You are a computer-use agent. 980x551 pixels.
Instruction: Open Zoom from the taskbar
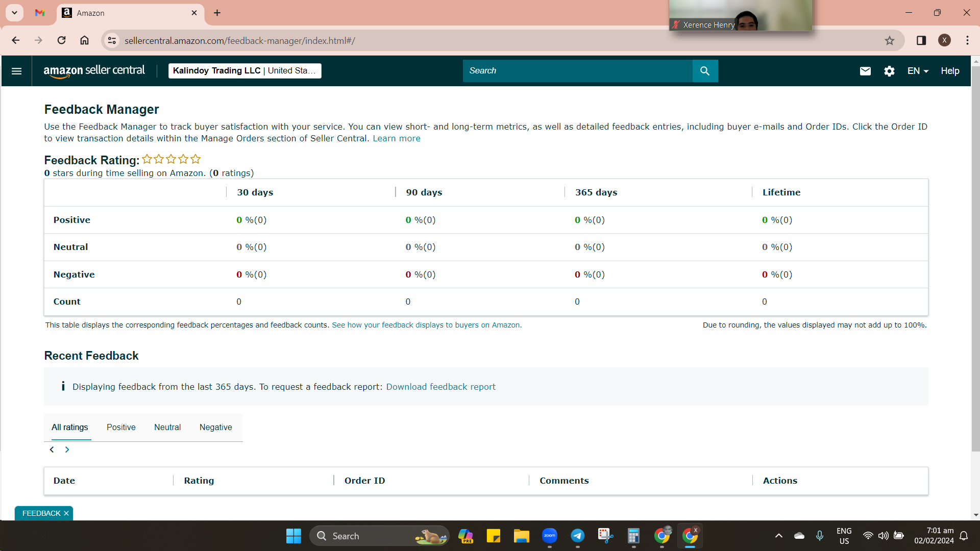pos(550,536)
